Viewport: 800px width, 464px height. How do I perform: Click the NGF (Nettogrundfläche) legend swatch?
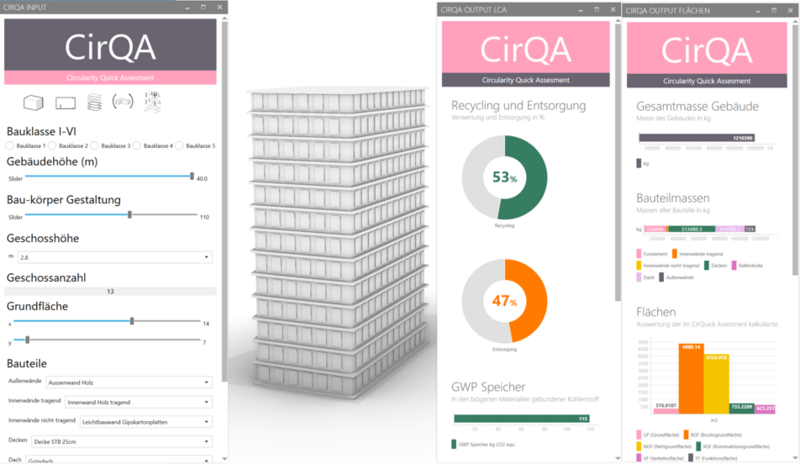click(x=639, y=447)
